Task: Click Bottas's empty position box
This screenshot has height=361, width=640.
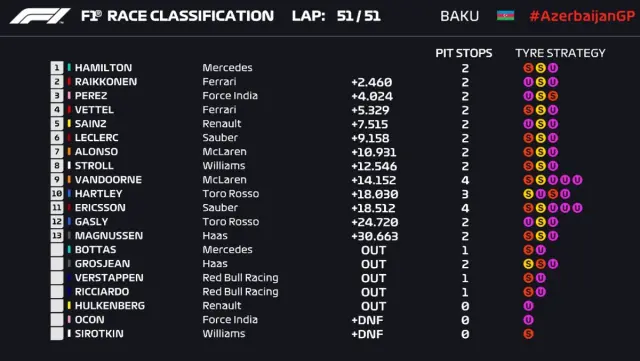Action: [57, 250]
